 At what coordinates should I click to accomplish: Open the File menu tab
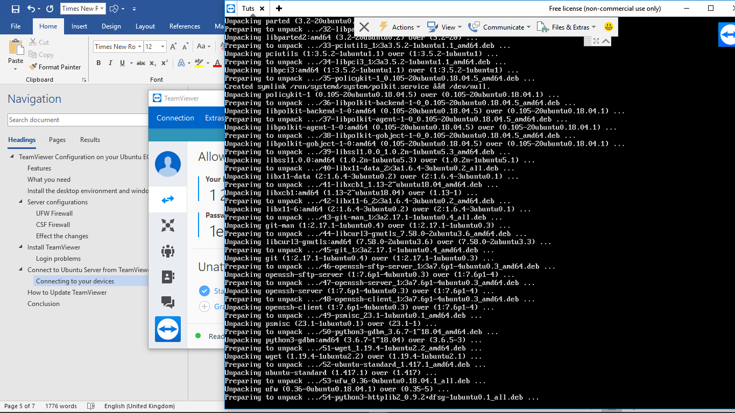[15, 26]
